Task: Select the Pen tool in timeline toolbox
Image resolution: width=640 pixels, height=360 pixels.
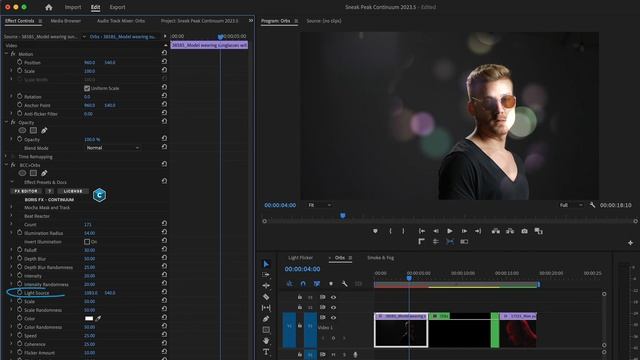Action: tap(266, 318)
